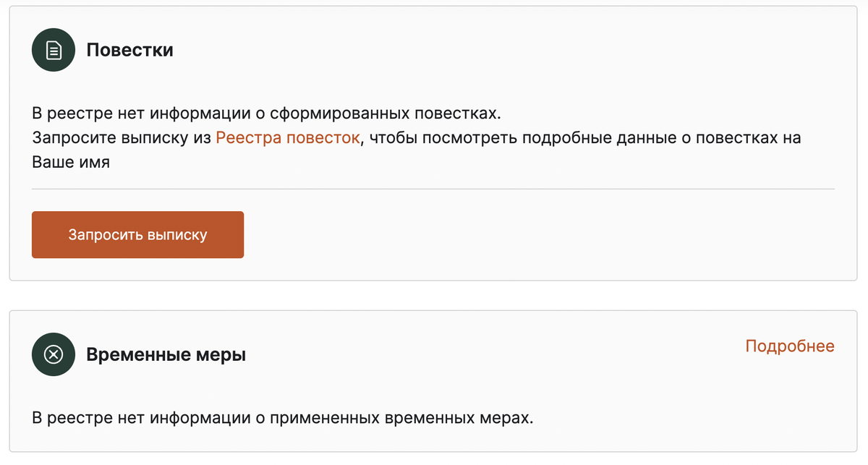Open the Подробнее link for temporary measures
Viewport: 868px width, 465px height.
click(x=789, y=346)
